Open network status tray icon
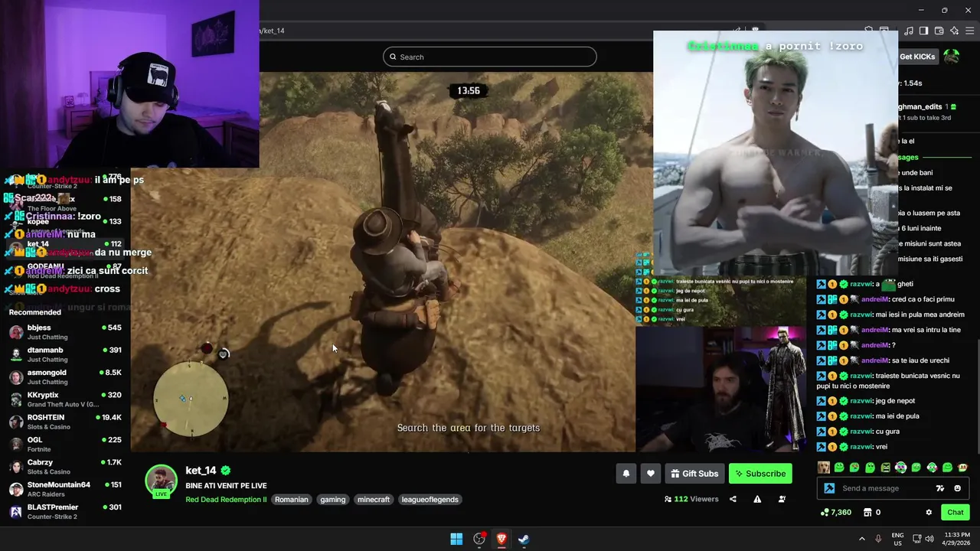The width and height of the screenshot is (980, 551). pyautogui.click(x=916, y=539)
